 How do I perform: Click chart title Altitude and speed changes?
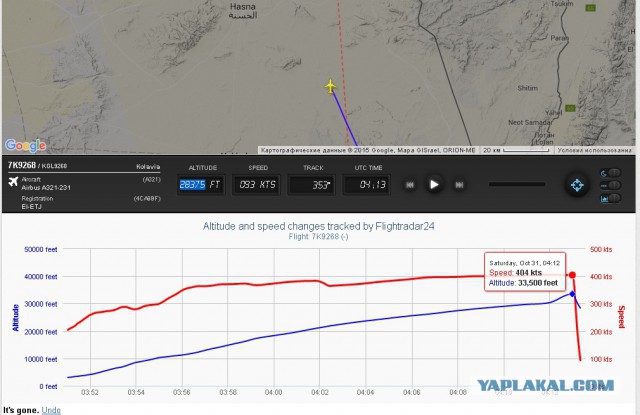click(318, 226)
